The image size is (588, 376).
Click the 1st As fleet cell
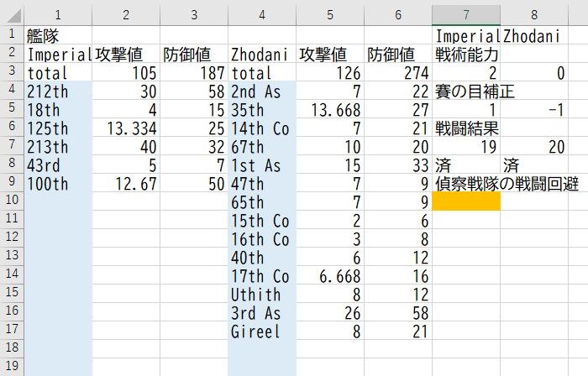[262, 164]
